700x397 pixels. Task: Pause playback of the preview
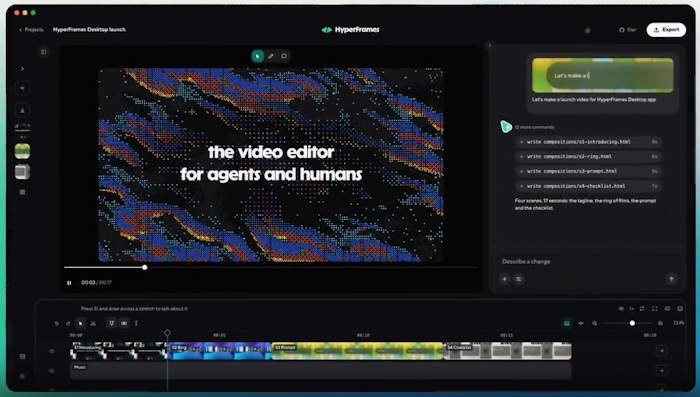tap(69, 283)
